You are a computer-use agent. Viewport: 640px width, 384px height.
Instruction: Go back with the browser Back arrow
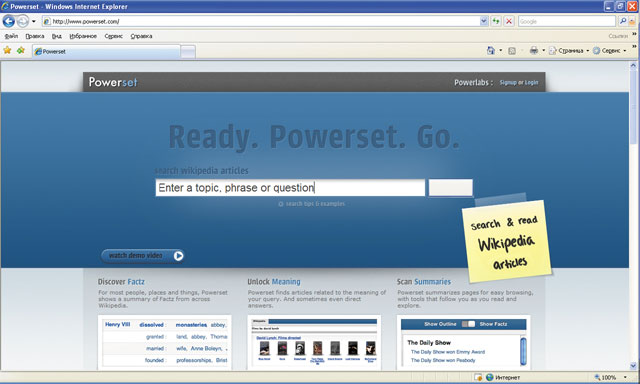tap(9, 21)
